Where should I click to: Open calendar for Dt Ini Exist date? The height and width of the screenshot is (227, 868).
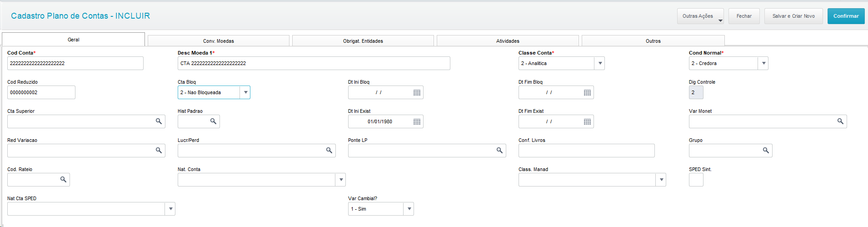point(417,122)
